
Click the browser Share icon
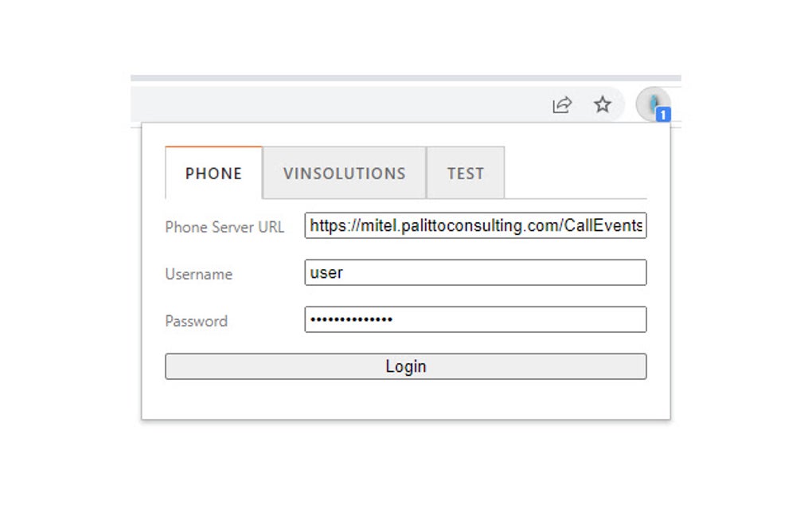coord(562,104)
